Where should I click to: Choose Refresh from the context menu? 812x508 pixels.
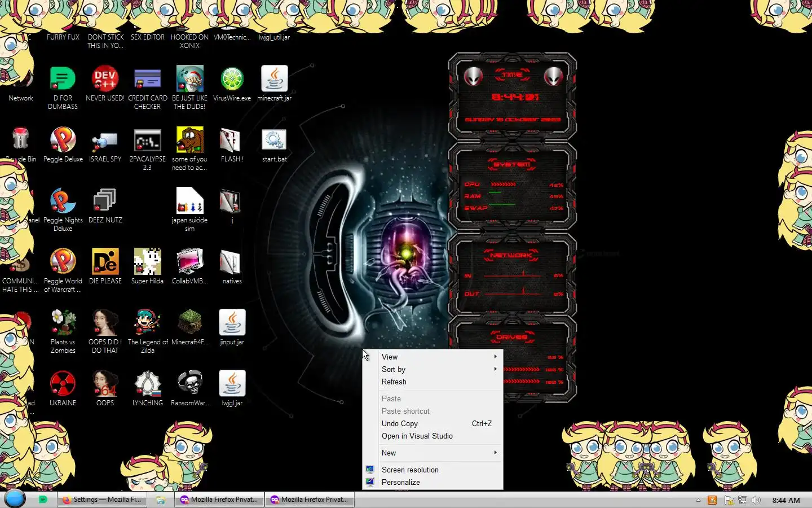pos(433,382)
